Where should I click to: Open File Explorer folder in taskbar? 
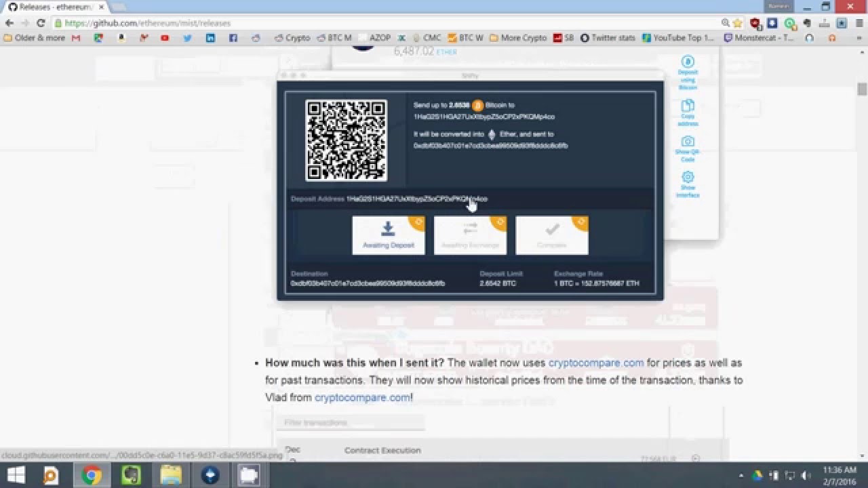(x=171, y=475)
